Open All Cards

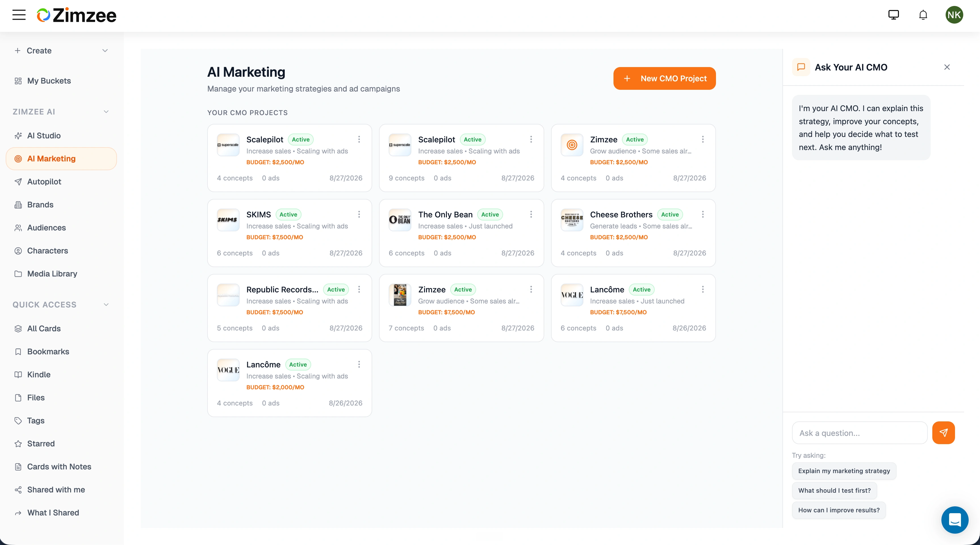tap(61, 329)
